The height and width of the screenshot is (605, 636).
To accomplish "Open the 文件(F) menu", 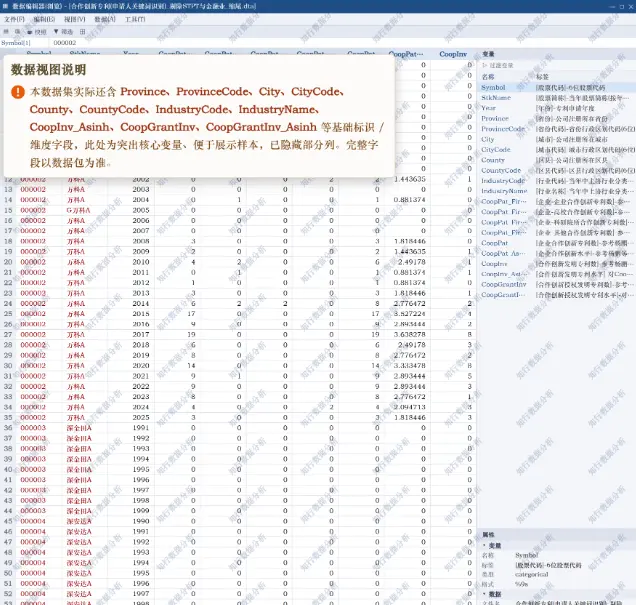I will [x=14, y=19].
